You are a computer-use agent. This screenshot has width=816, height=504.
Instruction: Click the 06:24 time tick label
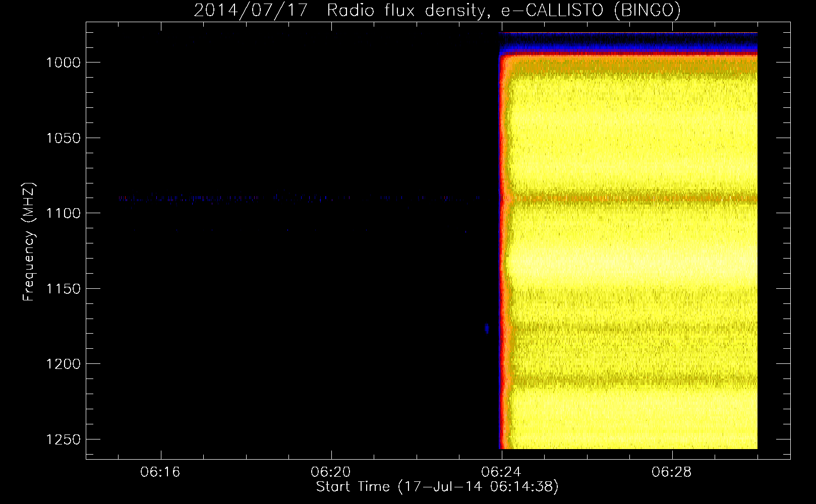(501, 472)
